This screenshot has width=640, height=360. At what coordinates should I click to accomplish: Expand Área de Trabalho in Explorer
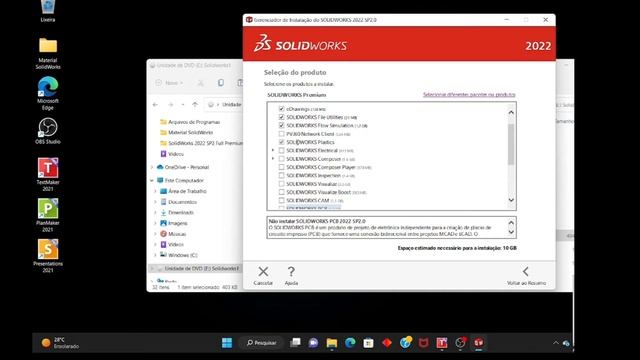point(156,191)
